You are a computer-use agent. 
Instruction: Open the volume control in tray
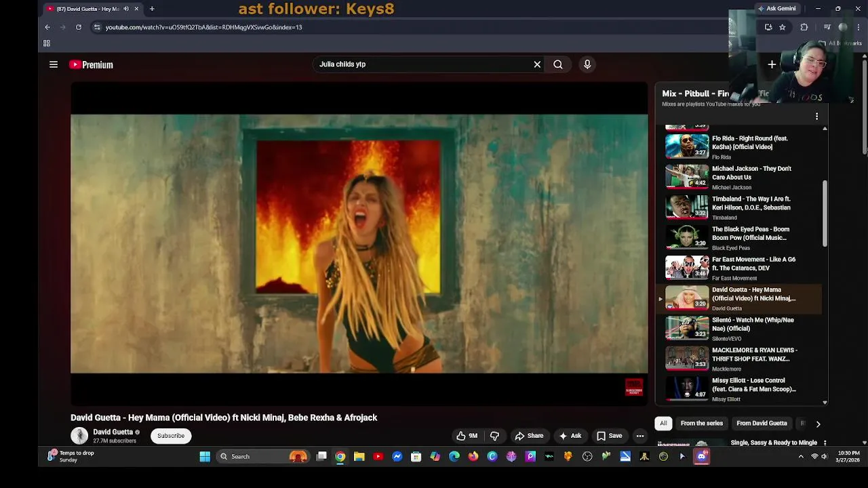click(825, 457)
